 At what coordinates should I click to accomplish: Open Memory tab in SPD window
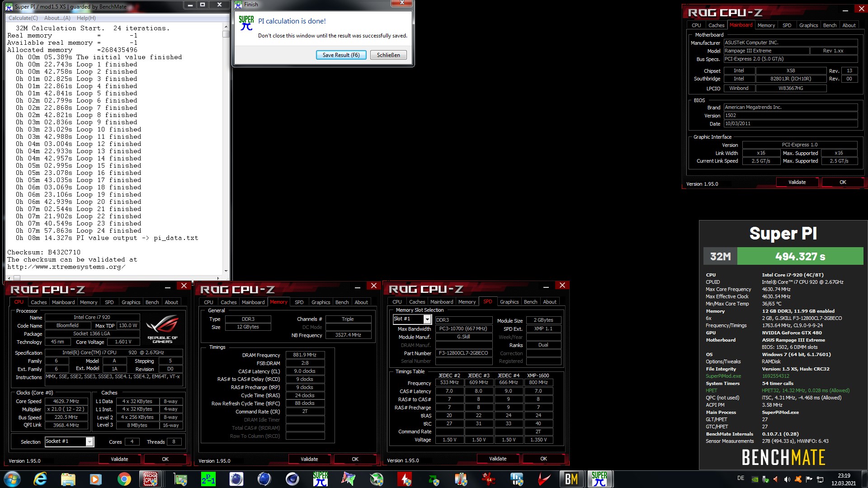coord(467,302)
